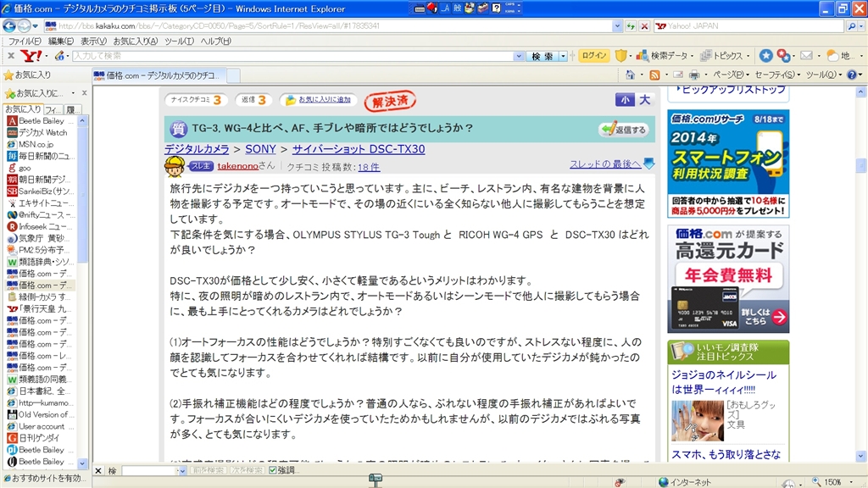This screenshot has width=868, height=488.
Task: Refresh the page using the green arrows icon
Action: tap(631, 26)
